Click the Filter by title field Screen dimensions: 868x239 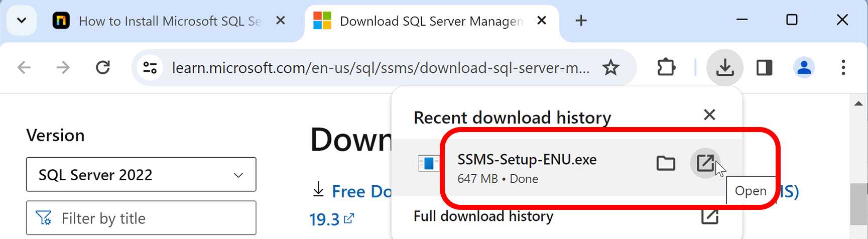141,218
